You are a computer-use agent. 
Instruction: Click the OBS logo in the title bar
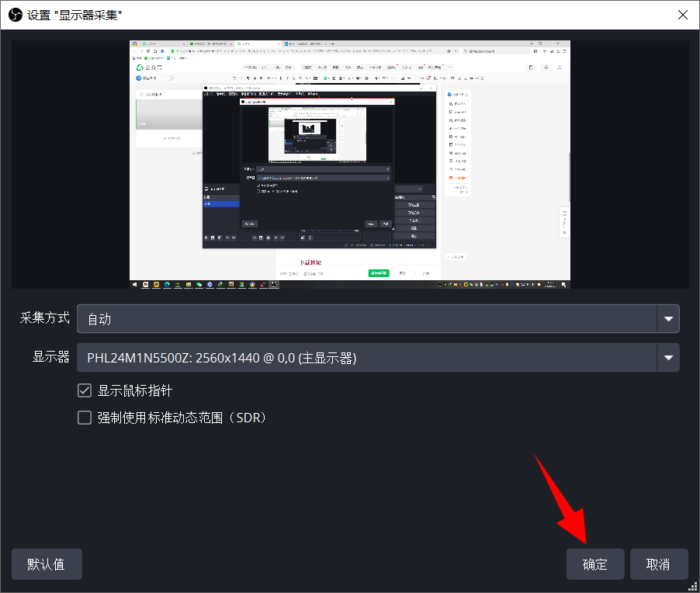point(15,15)
